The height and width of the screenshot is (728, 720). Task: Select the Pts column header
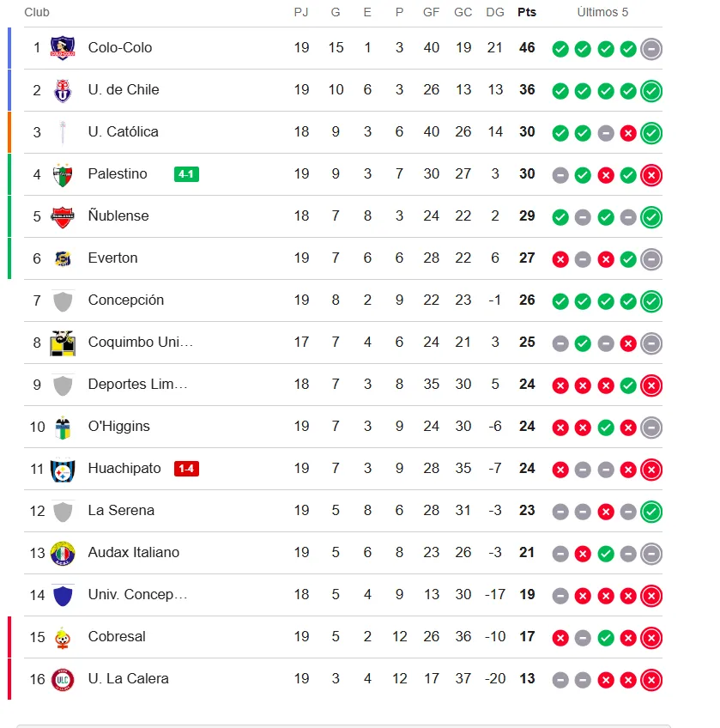coord(527,12)
